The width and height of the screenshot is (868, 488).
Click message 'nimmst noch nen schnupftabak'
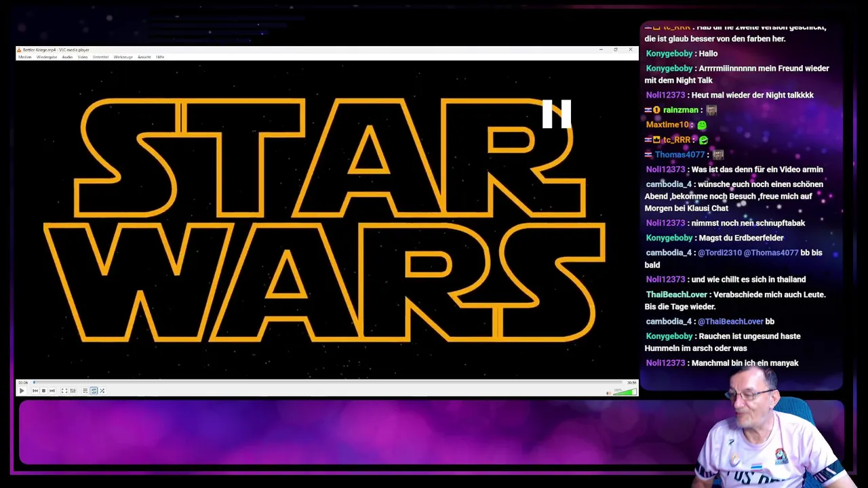(x=748, y=223)
